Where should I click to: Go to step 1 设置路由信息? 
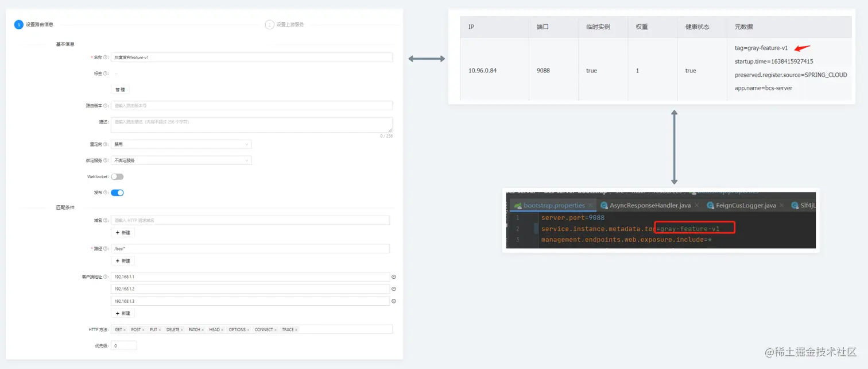(34, 25)
